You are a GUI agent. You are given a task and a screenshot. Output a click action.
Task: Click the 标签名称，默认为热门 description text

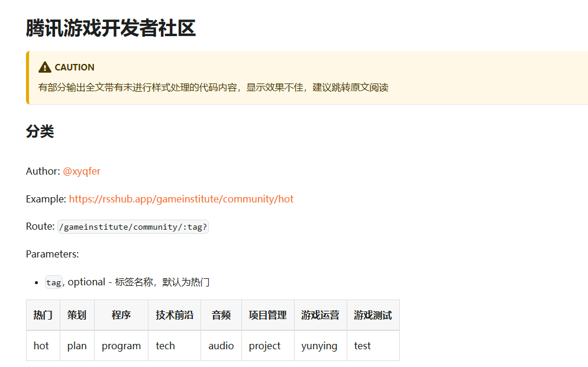[162, 282]
